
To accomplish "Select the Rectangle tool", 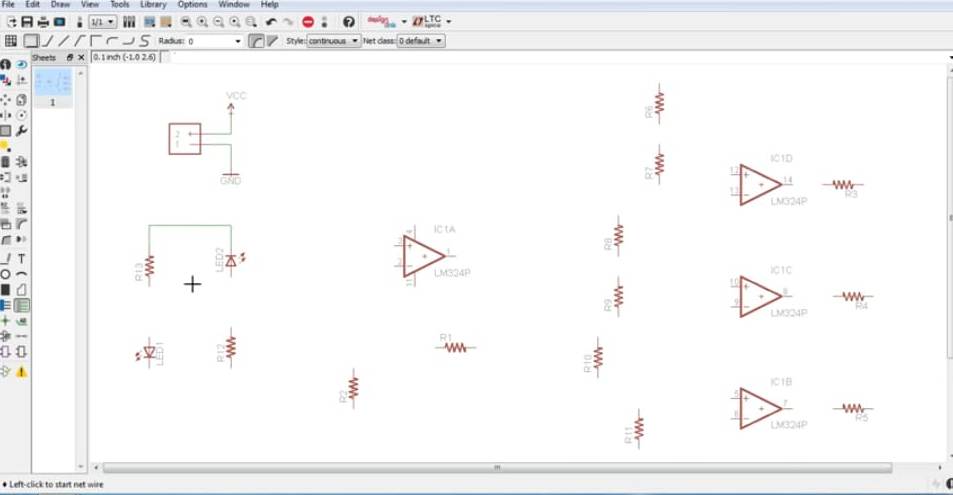I will [5, 289].
